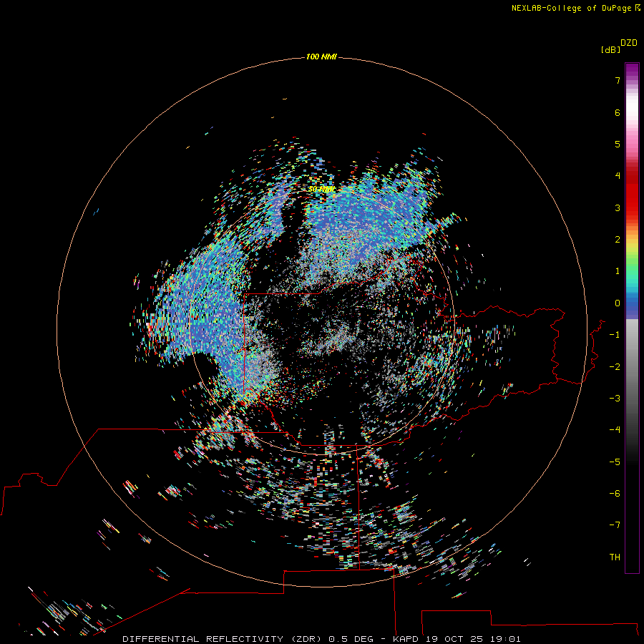Click the blue band beside the 0 dB value
This screenshot has height=644, width=644.
point(632,304)
